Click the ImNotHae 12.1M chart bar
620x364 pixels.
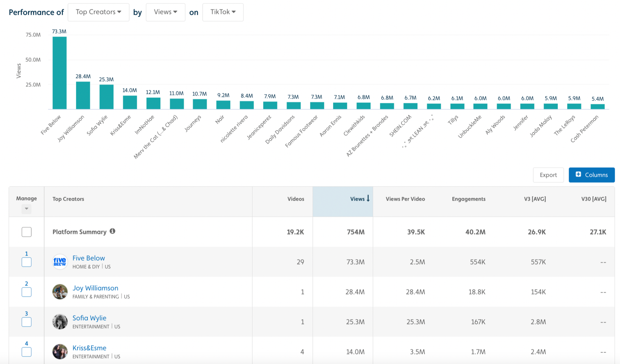(x=153, y=103)
